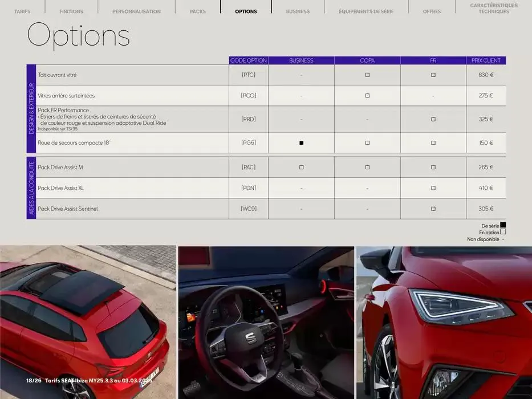Toggle the Vitres arrière surteintées COPA checkbox
532x399 pixels.
pyautogui.click(x=367, y=95)
